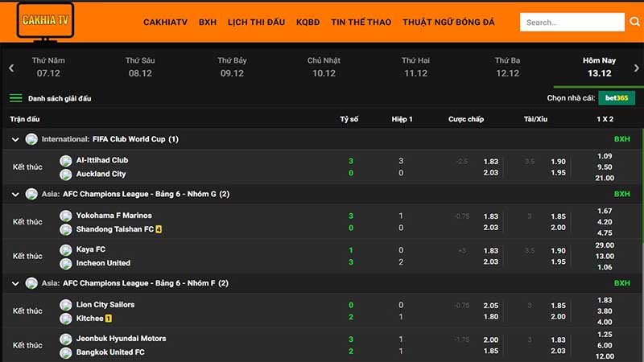Screen dimensions: 644x362
Task: Open BXH link for Nhóm G
Action: click(x=621, y=194)
